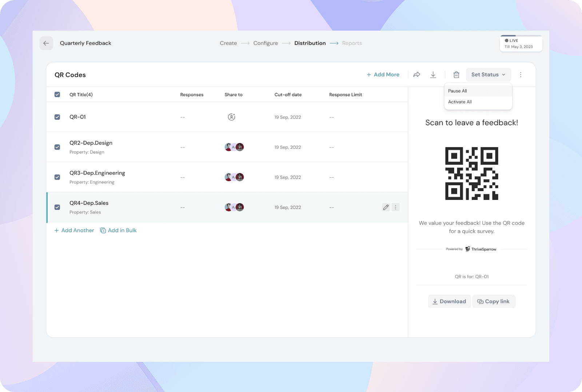
Task: Open the Reports step
Action: coord(352,43)
